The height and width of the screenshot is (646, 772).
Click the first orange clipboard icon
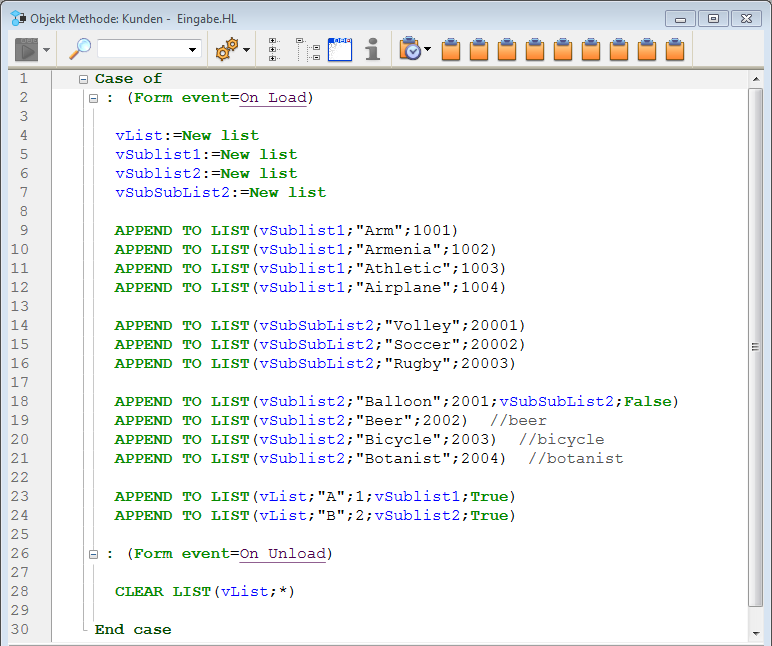pyautogui.click(x=451, y=49)
